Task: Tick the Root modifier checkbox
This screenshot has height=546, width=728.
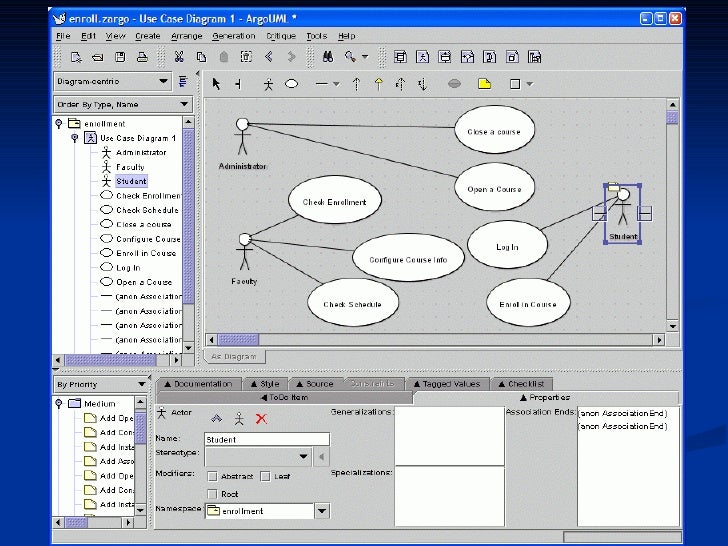Action: [x=212, y=494]
